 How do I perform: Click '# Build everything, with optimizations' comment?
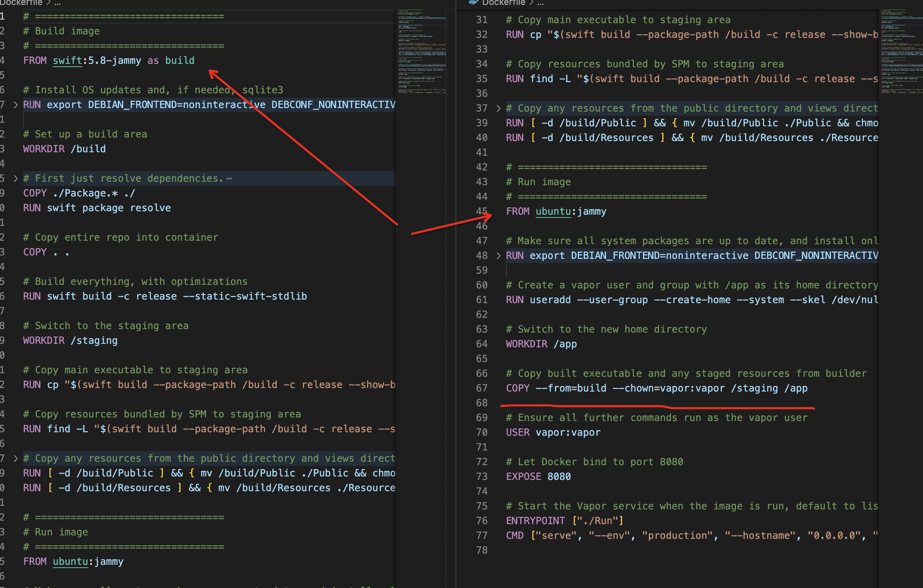(x=135, y=282)
